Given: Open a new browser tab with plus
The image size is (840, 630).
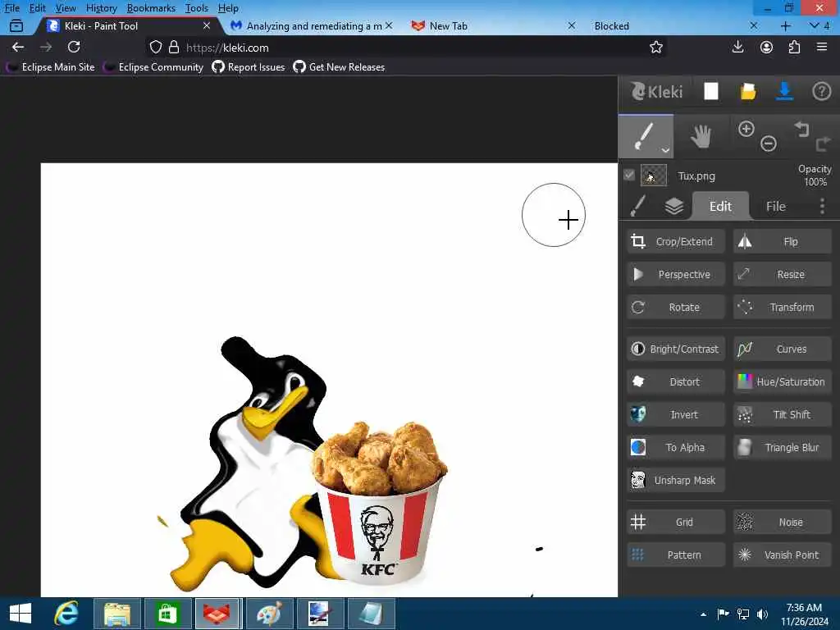Looking at the screenshot, I should [785, 25].
